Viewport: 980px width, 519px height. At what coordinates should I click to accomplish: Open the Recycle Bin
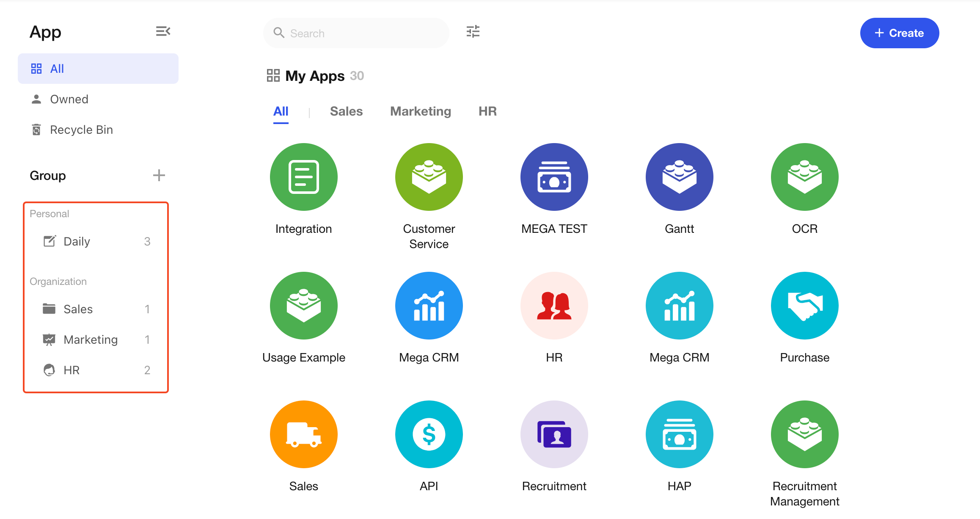click(81, 130)
